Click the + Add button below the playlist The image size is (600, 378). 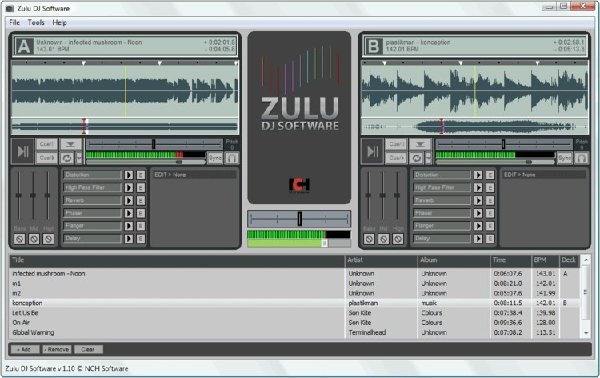[x=24, y=349]
